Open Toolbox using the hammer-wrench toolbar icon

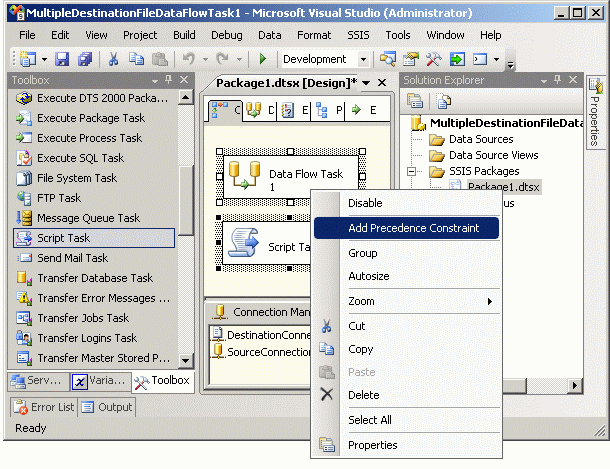pos(433,59)
